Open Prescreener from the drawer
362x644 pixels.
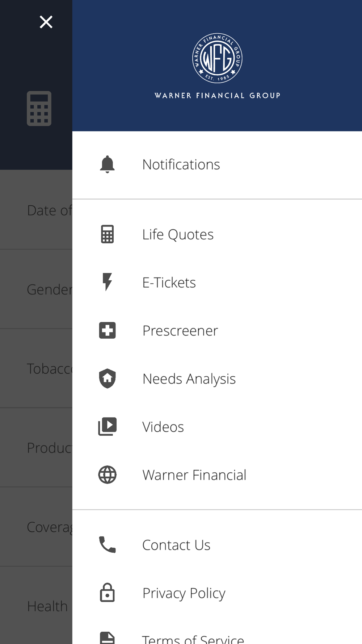(180, 331)
